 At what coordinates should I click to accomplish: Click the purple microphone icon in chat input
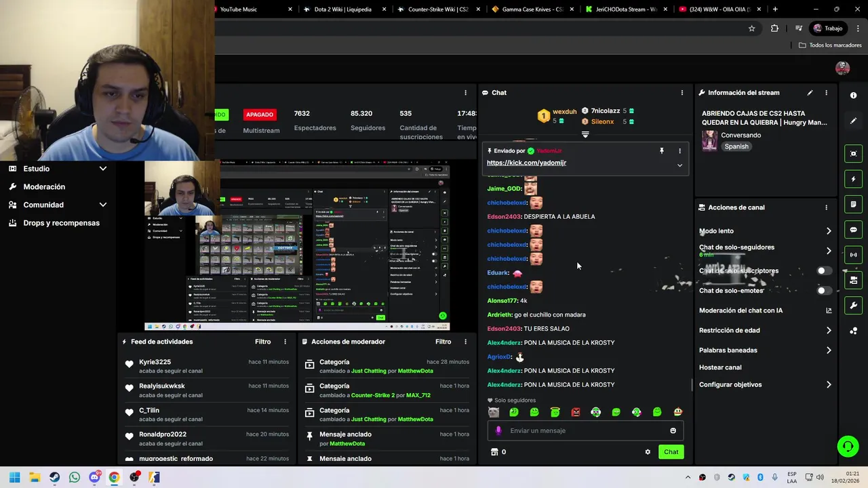click(x=498, y=430)
